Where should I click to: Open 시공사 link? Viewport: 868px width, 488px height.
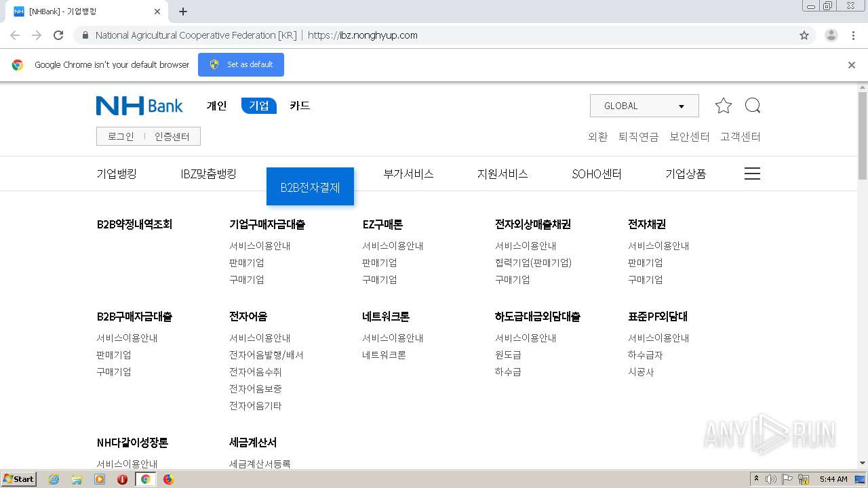641,372
